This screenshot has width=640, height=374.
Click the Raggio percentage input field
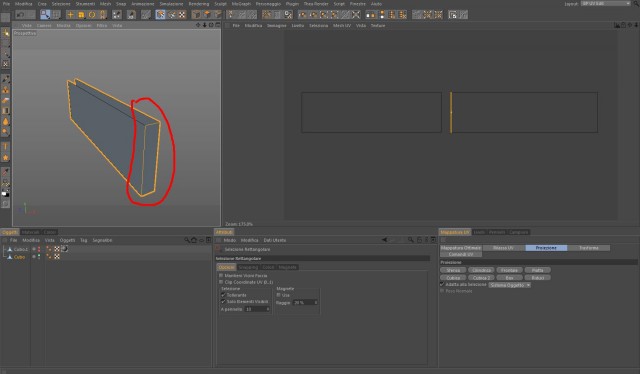click(x=305, y=303)
